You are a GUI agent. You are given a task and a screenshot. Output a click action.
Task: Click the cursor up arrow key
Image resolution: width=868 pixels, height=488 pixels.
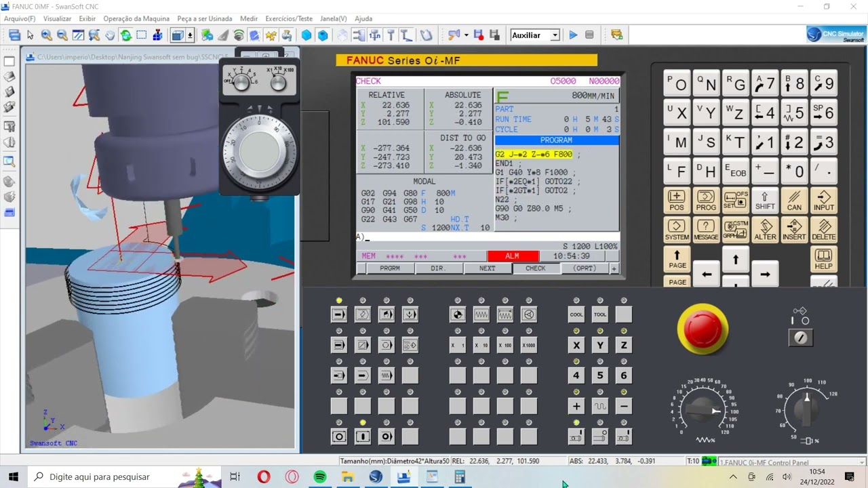coord(735,260)
